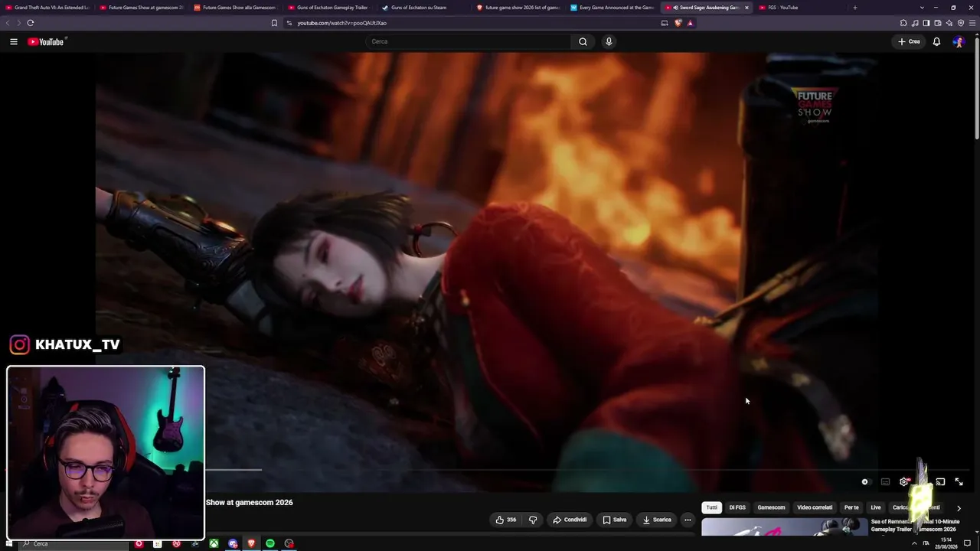This screenshot has width=980, height=551.
Task: Cast the video to a device
Action: tap(940, 482)
